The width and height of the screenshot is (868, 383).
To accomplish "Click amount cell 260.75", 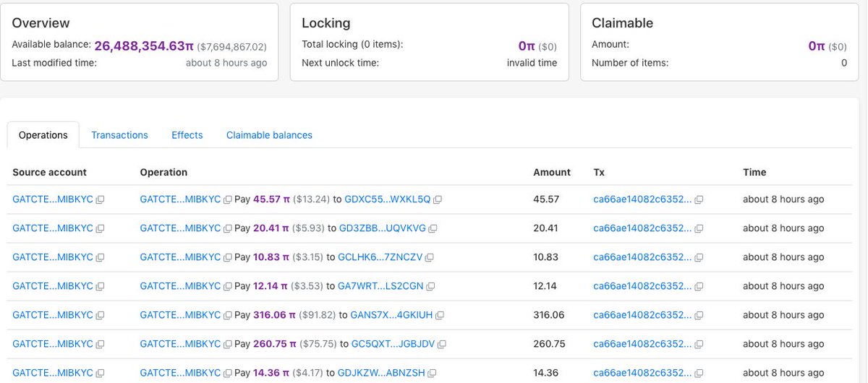I will pos(549,344).
